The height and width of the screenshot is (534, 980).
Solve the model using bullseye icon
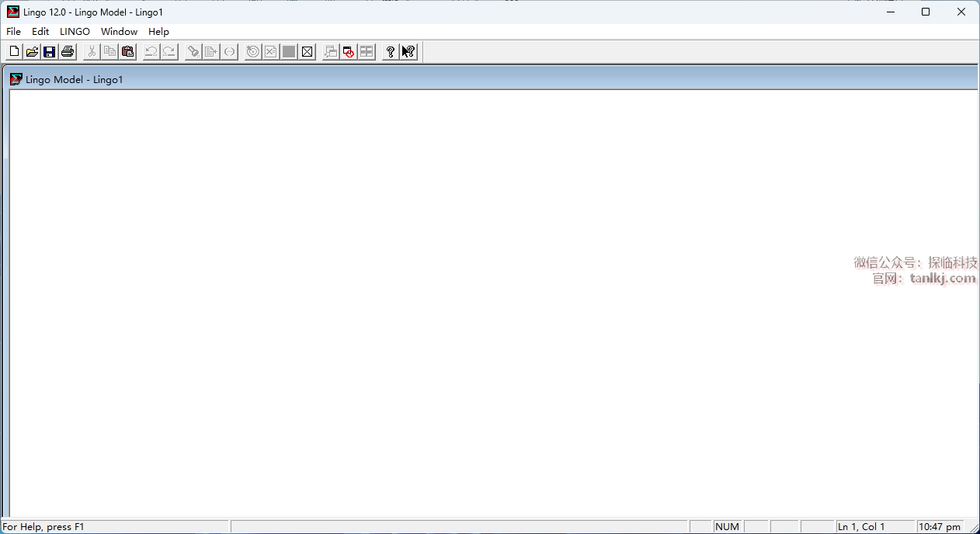pyautogui.click(x=253, y=52)
